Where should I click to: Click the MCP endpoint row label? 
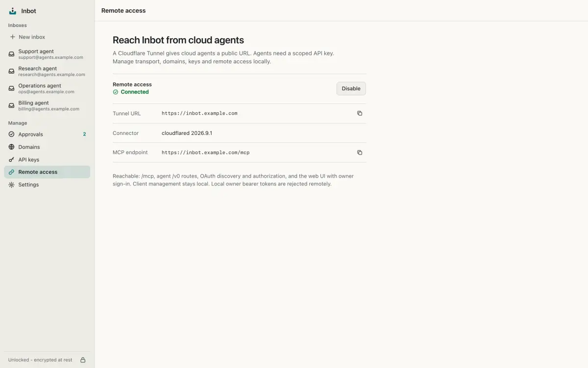[x=130, y=153]
